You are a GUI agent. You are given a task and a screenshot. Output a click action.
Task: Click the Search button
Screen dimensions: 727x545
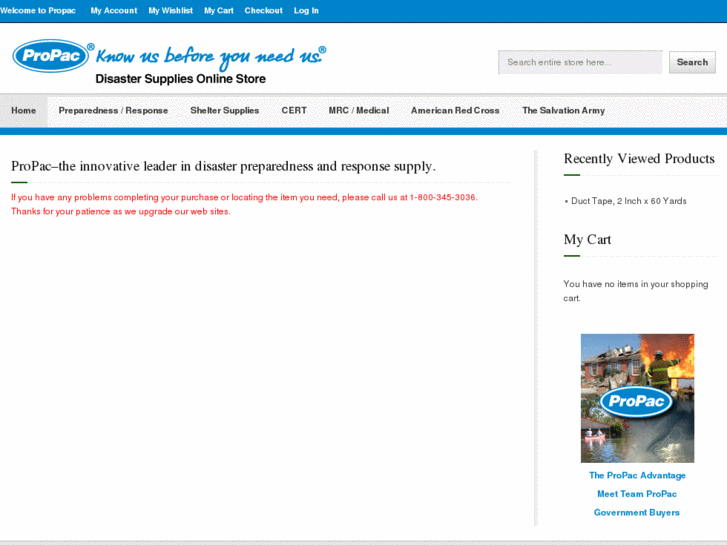692,62
